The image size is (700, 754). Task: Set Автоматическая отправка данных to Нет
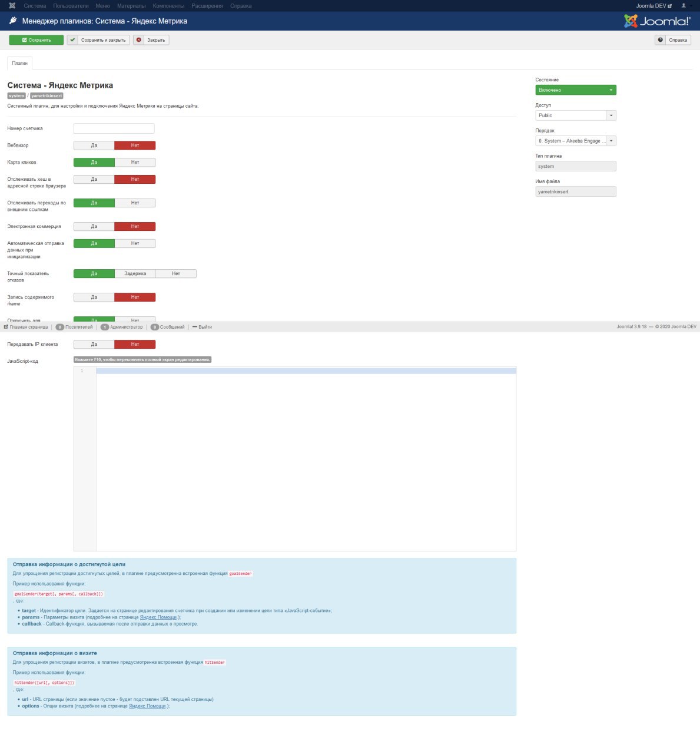(x=135, y=243)
